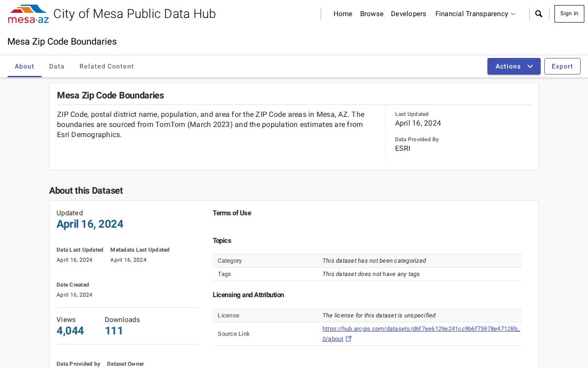
Task: Click the Mesa Zip Code Boundaries page title
Action: point(62,41)
